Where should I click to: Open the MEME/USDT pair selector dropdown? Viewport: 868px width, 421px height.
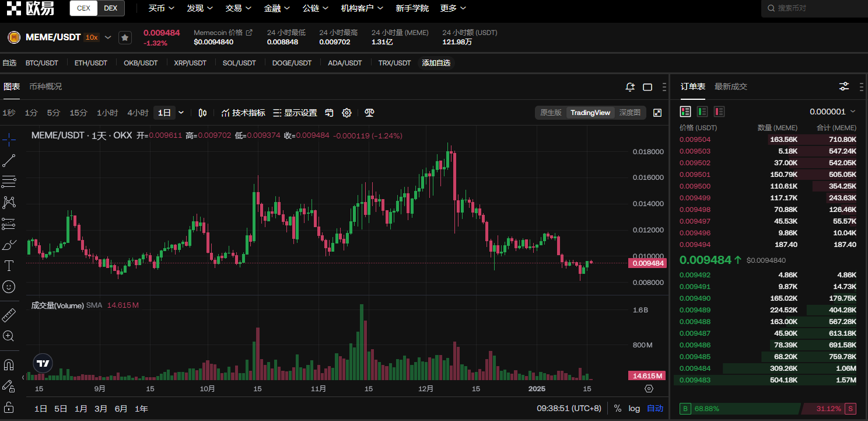[x=108, y=37]
